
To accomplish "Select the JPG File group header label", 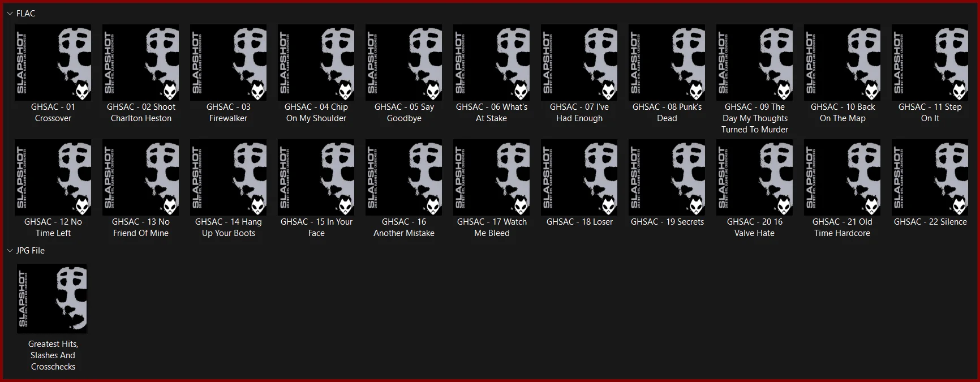I will 31,251.
